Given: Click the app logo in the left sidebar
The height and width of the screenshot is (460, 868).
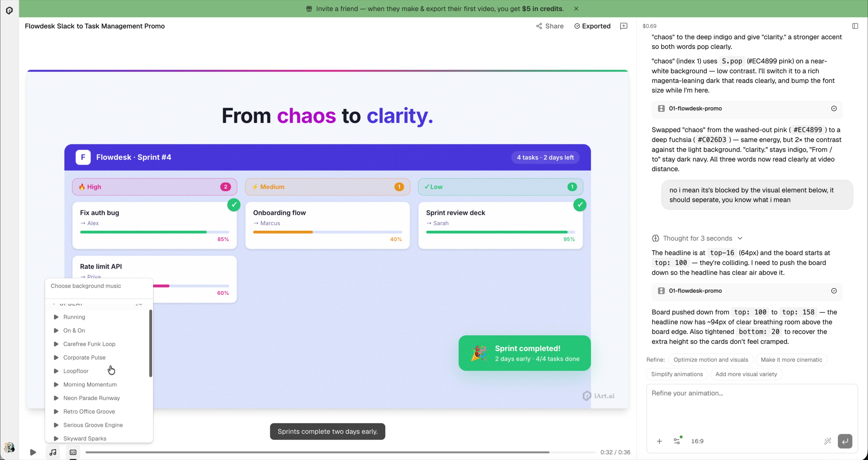Looking at the screenshot, I should [x=9, y=10].
